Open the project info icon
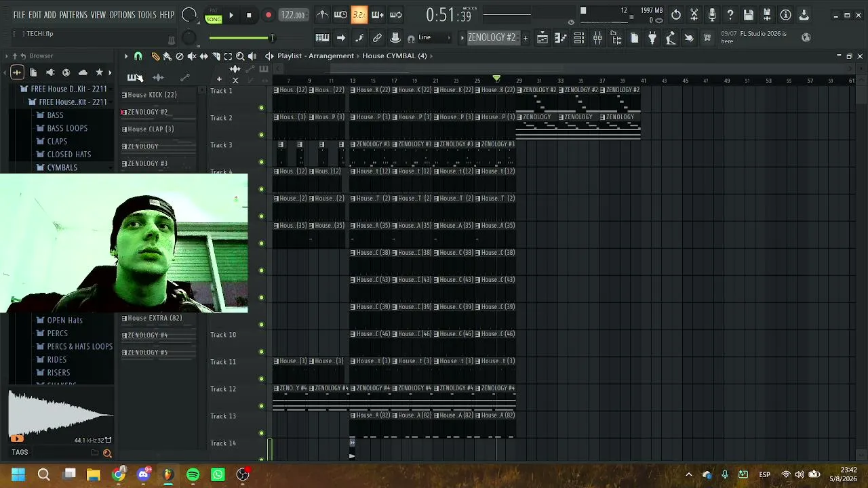The image size is (868, 488). 785,15
